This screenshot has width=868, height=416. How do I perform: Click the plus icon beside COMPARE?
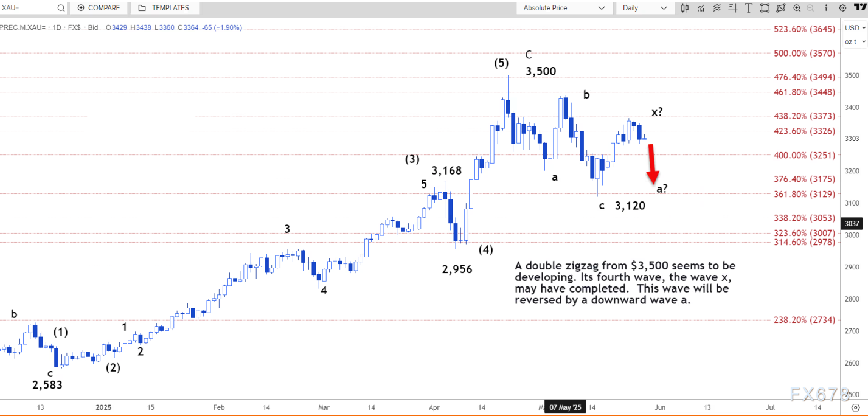click(81, 8)
